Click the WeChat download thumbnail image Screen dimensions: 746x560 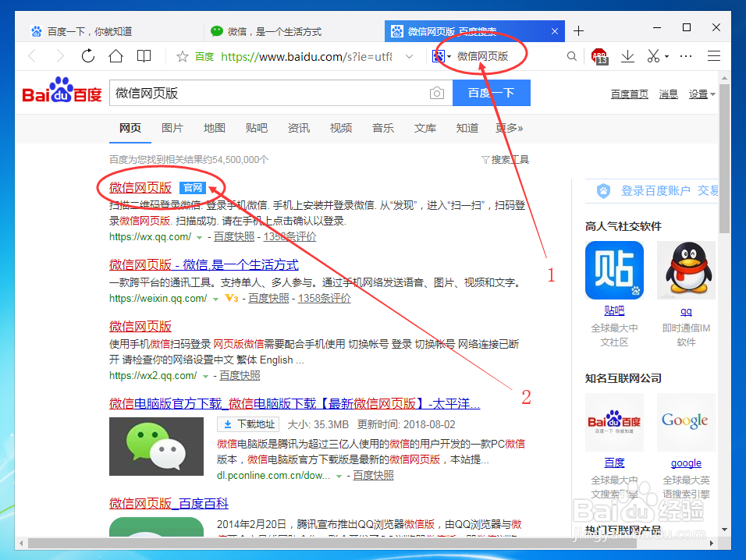(x=157, y=446)
